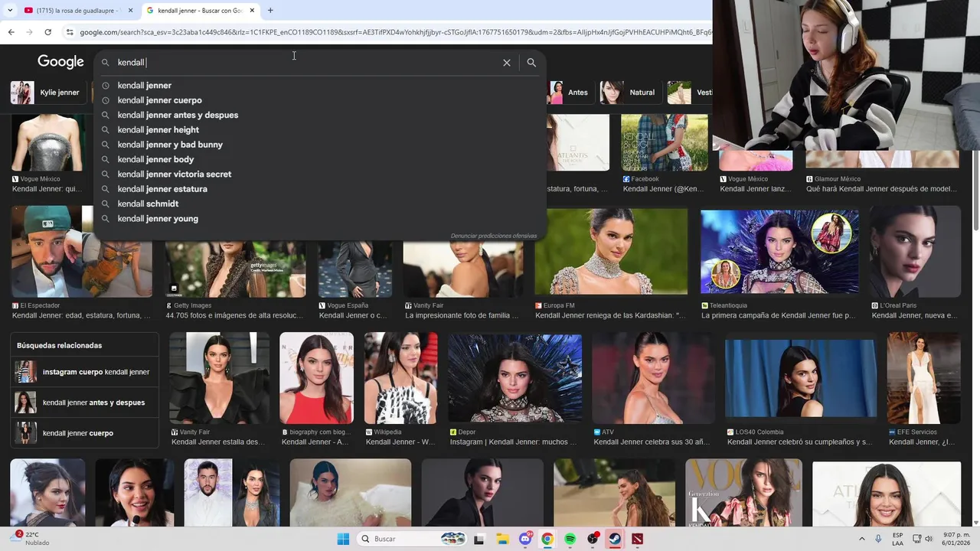Click in the Google search field with 'kendall'
Viewport: 980px width, 551px height.
(x=306, y=63)
